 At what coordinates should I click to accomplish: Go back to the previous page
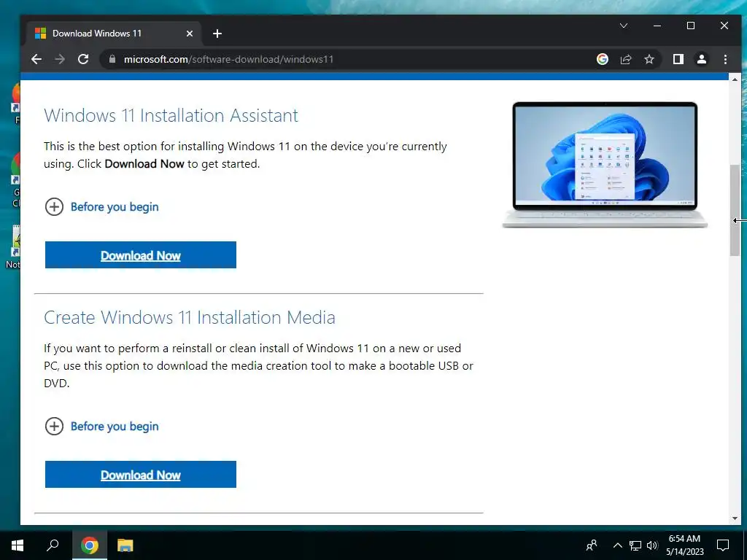(36, 59)
